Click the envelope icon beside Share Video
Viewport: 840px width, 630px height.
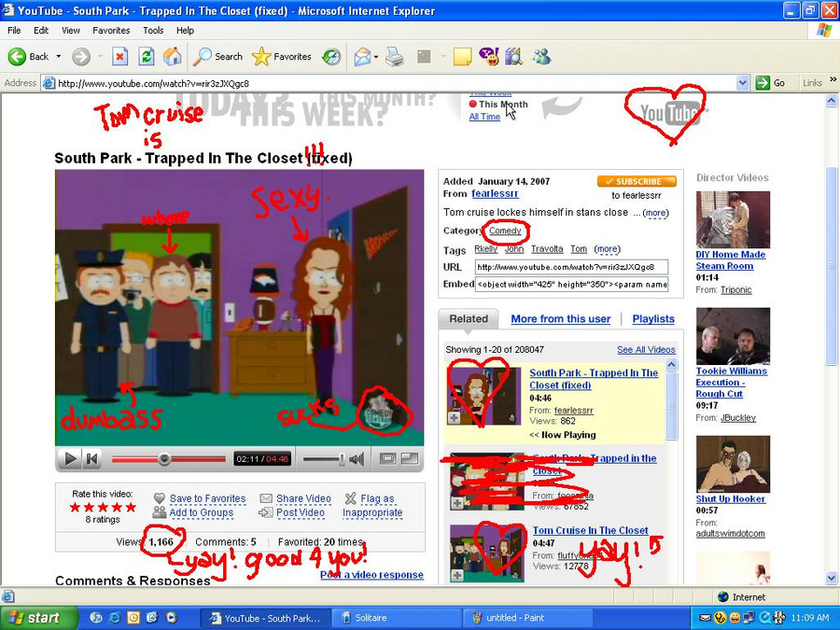[266, 498]
